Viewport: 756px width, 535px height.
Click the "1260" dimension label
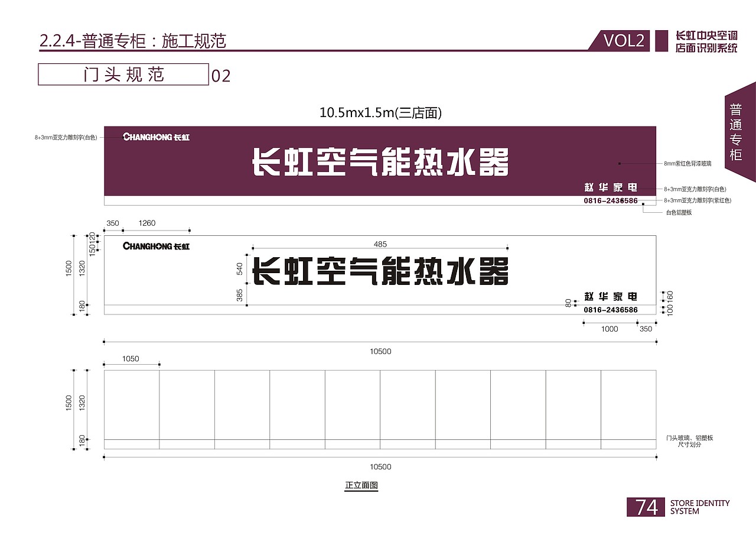click(x=147, y=223)
